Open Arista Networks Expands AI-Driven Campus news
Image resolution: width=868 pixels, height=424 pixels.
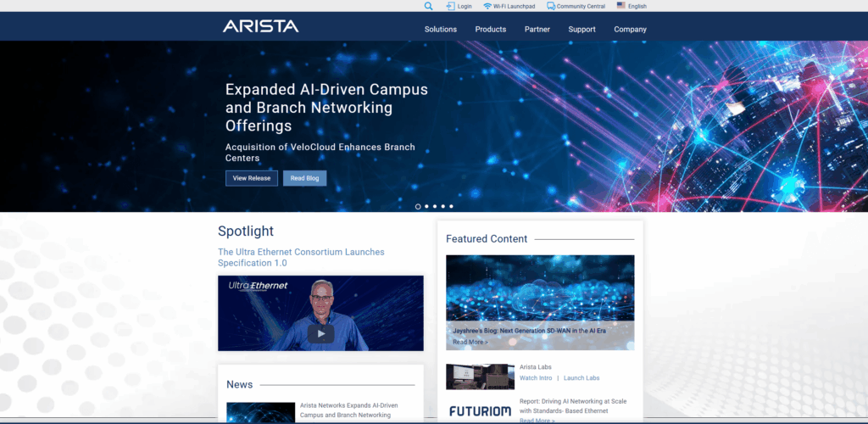coord(348,410)
